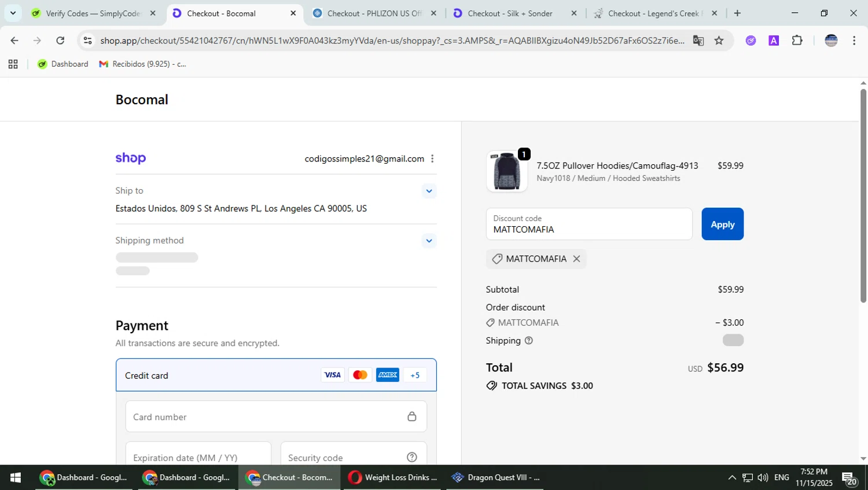
Task: Open the network status tray icon
Action: [x=748, y=477]
